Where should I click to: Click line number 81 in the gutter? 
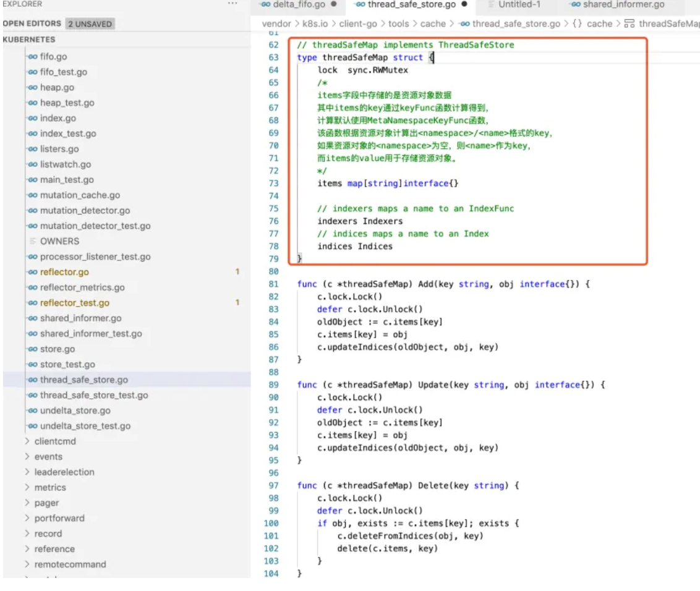[273, 284]
